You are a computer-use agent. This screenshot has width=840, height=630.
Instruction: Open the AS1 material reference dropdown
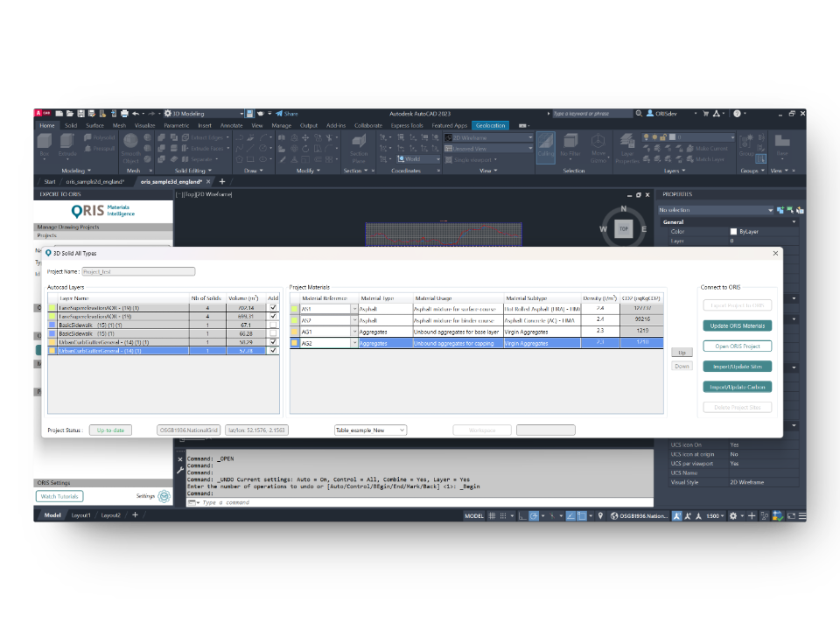354,309
